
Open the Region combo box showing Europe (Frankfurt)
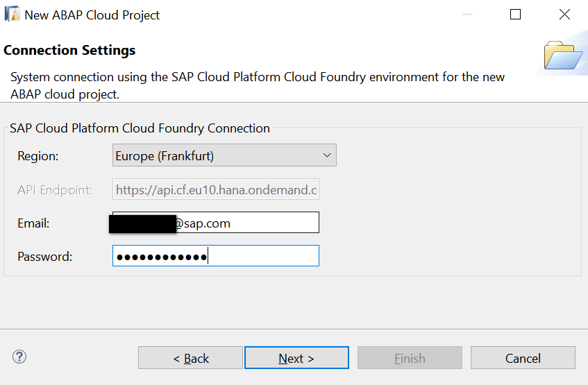coord(215,156)
